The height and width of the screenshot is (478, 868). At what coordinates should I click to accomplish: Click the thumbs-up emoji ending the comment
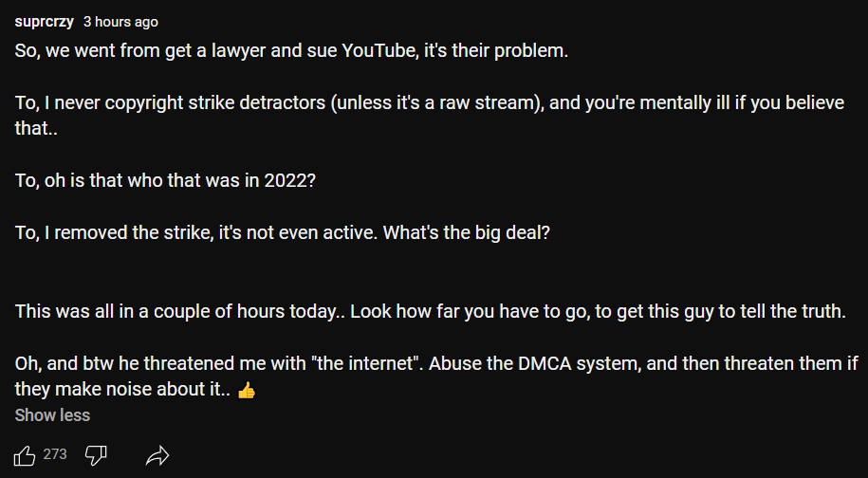tap(247, 391)
